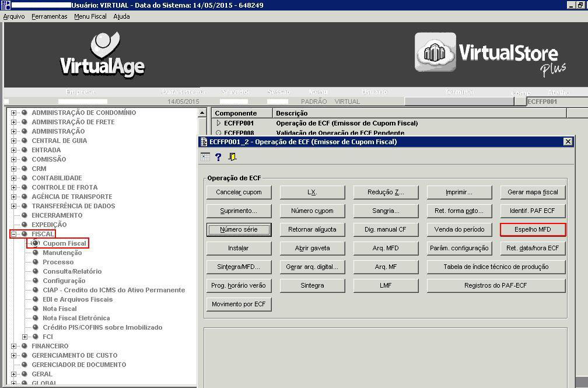Select EDI e Arquivos Fiscais item

point(78,299)
